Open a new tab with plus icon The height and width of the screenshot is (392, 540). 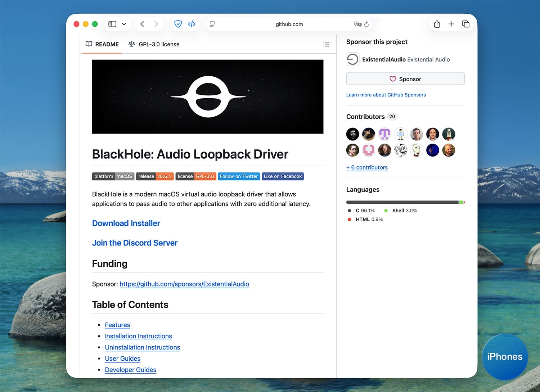pyautogui.click(x=451, y=24)
